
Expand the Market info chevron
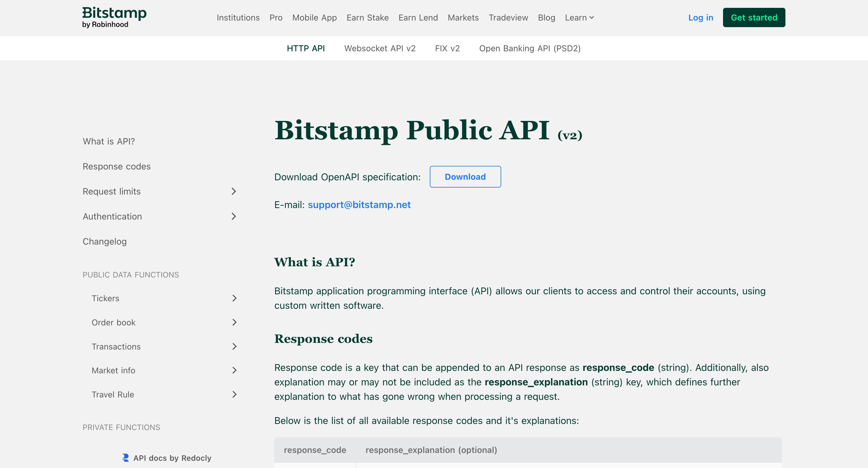tap(234, 370)
